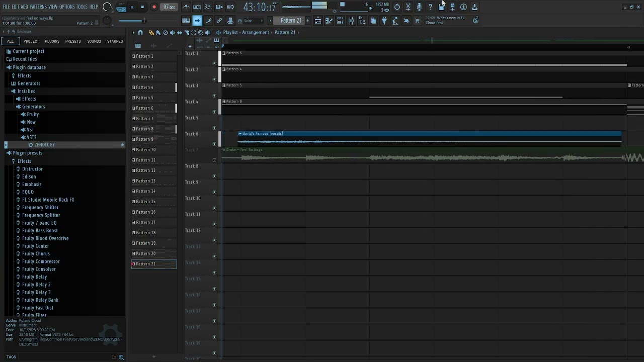Screen dimensions: 644x362
Task: Open the tempo tapper icon
Action: click(x=395, y=21)
